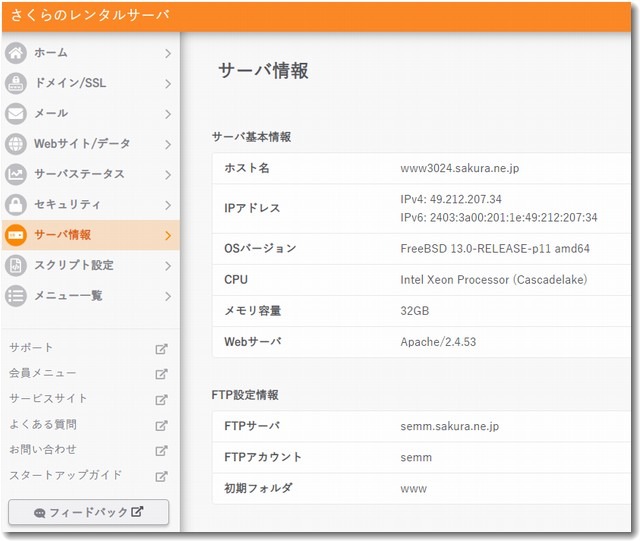The image size is (640, 541).
Task: Click host name www3024.sakura.ne.jp
Action: pos(460,168)
